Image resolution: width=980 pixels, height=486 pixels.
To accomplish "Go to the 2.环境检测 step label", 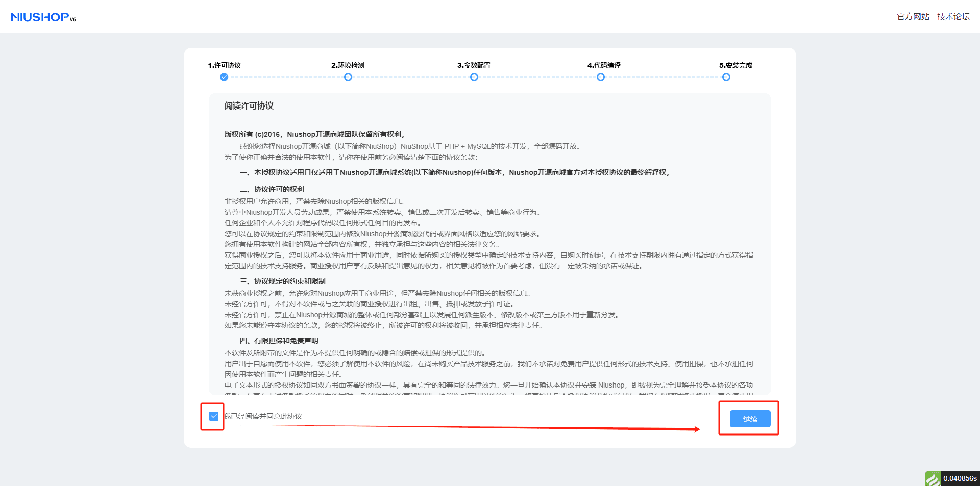I will (x=348, y=65).
